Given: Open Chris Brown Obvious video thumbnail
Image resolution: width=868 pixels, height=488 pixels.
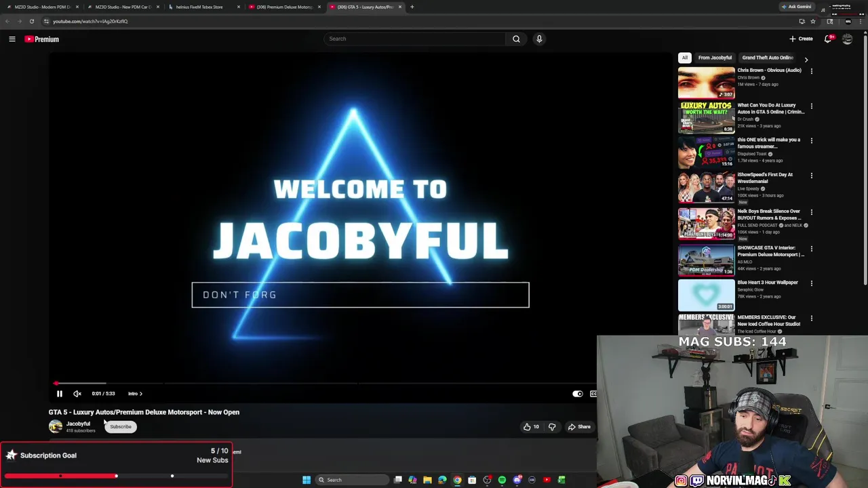Looking at the screenshot, I should point(706,83).
